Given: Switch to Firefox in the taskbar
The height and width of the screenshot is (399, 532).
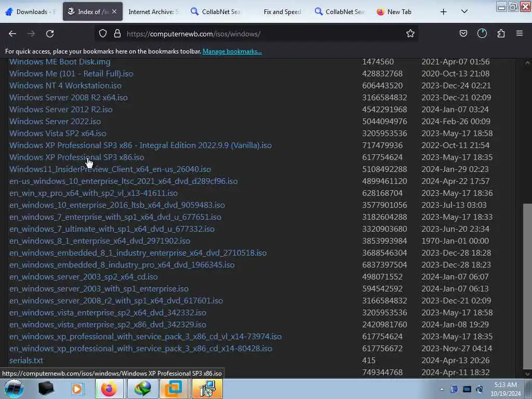Looking at the screenshot, I should 109,389.
